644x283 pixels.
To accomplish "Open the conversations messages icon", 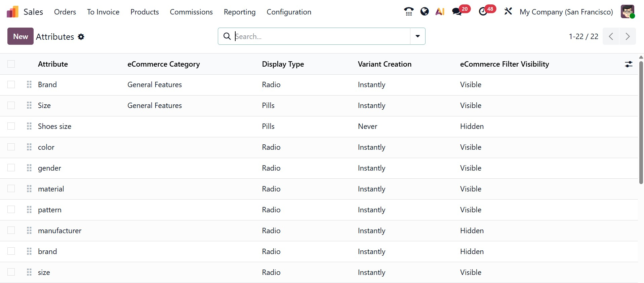I will [x=457, y=12].
